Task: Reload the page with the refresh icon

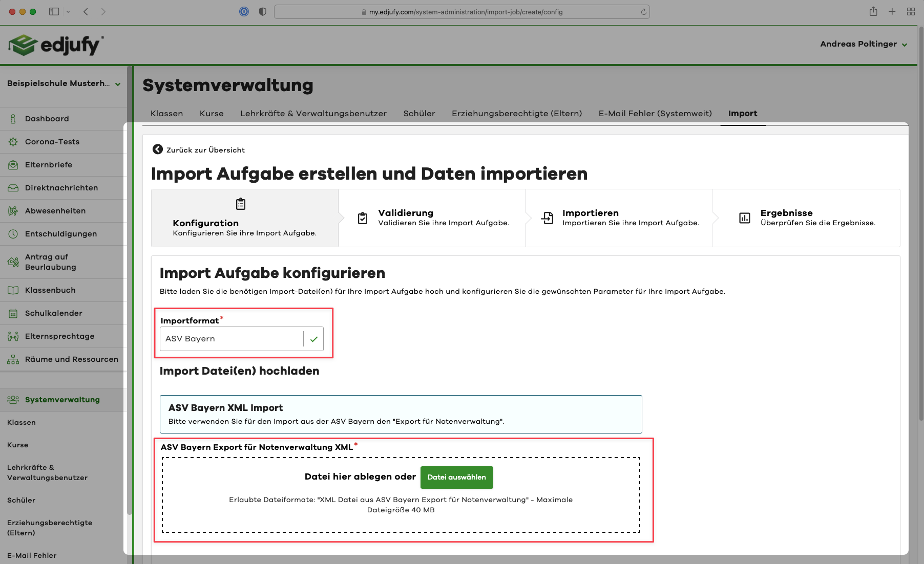Action: (x=643, y=12)
